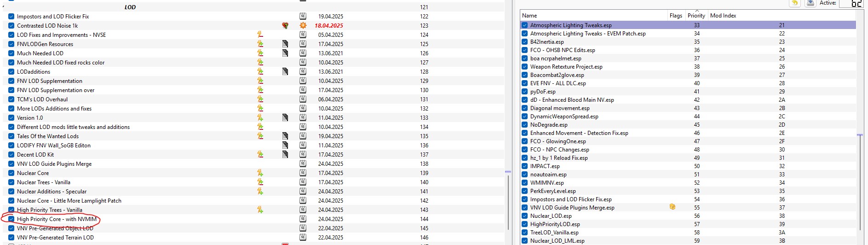The width and height of the screenshot is (868, 245).
Task: Select the FNV LOD Supplementation mod name
Action: pos(50,81)
